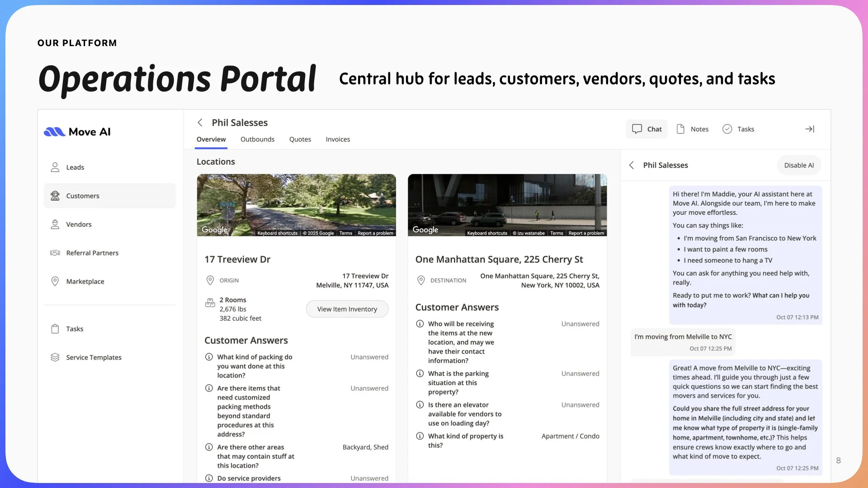Select Customers in the sidebar
Screen dimensions: 868x488
[83, 196]
